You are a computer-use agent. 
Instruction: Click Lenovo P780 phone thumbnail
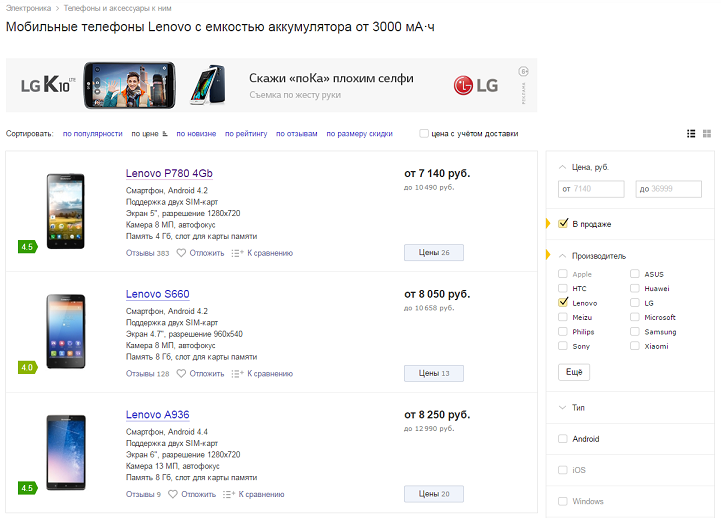[66, 211]
